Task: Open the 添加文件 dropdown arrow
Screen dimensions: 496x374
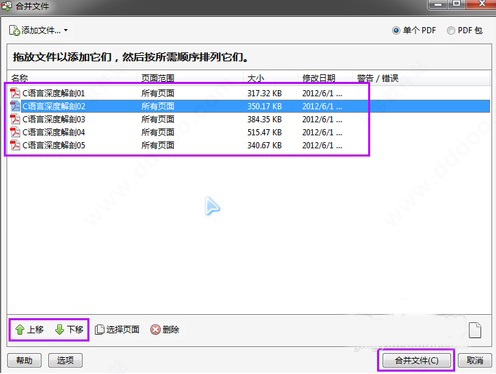Action: coord(66,30)
